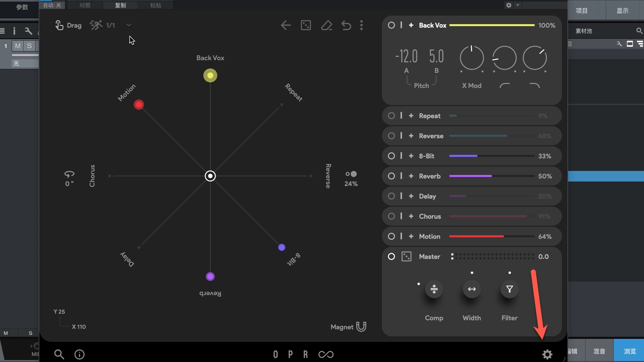
Task: Click the red Motion node in the pad
Action: pyautogui.click(x=139, y=105)
